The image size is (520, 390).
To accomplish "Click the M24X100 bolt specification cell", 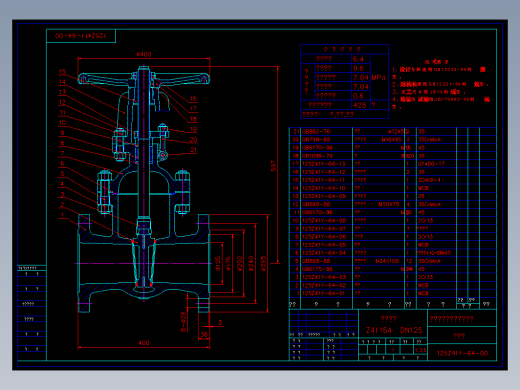I will 387,261.
